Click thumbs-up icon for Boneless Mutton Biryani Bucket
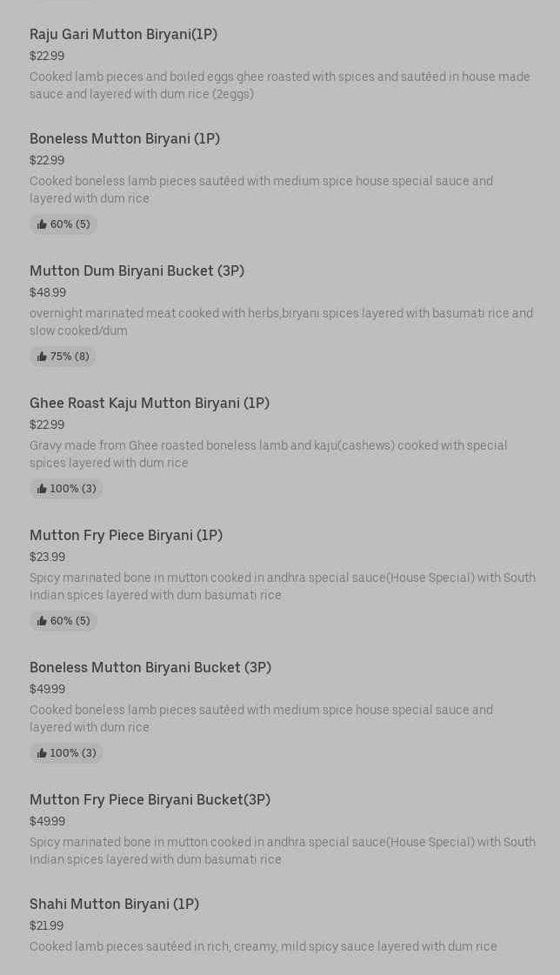This screenshot has width=560, height=975. pyautogui.click(x=42, y=753)
